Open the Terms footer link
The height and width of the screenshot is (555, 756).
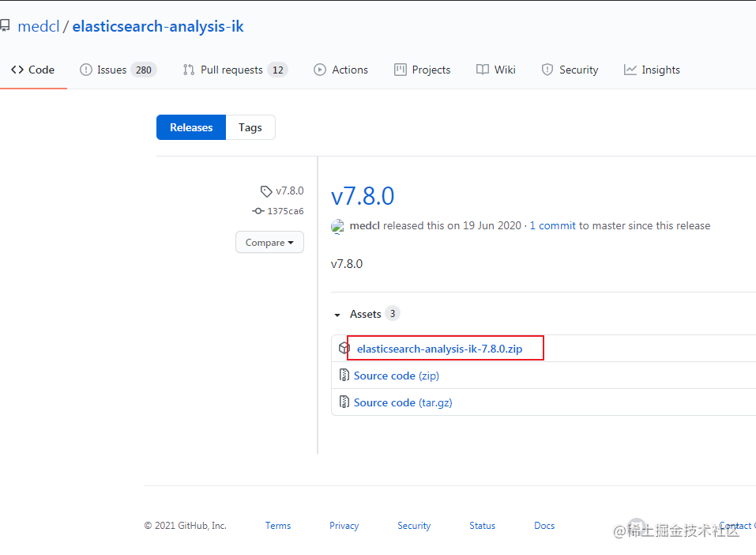pyautogui.click(x=278, y=526)
